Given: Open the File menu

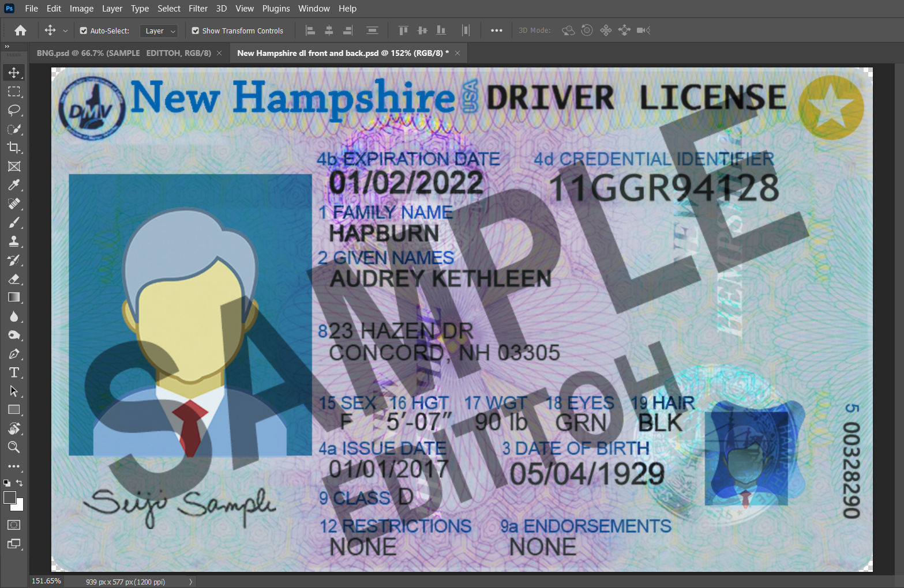Looking at the screenshot, I should click(32, 9).
